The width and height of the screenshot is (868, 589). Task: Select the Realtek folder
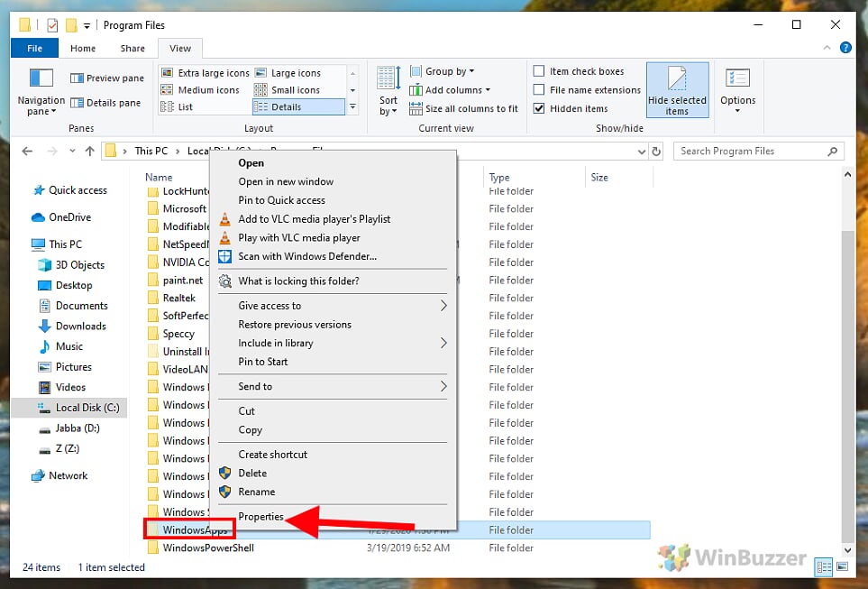coord(172,298)
